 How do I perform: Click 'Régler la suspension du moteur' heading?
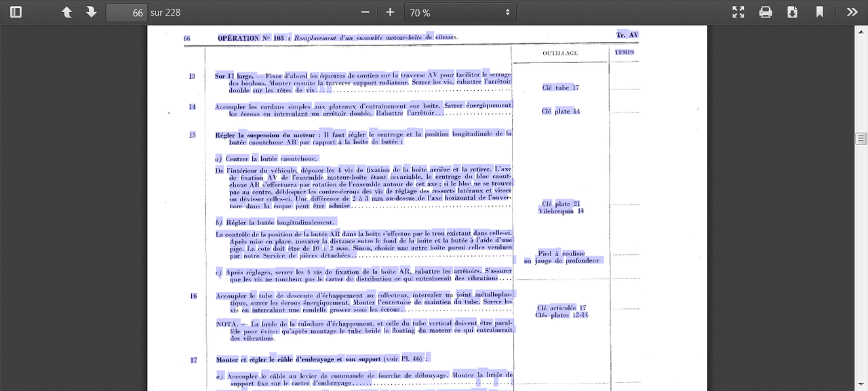[265, 136]
